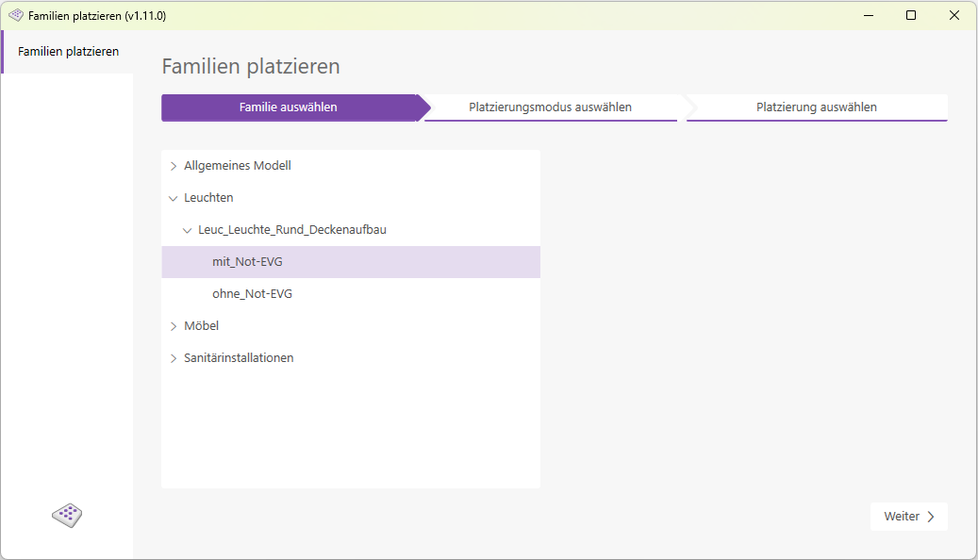Image resolution: width=978 pixels, height=560 pixels.
Task: Expand the Möbel category
Action: click(x=174, y=325)
